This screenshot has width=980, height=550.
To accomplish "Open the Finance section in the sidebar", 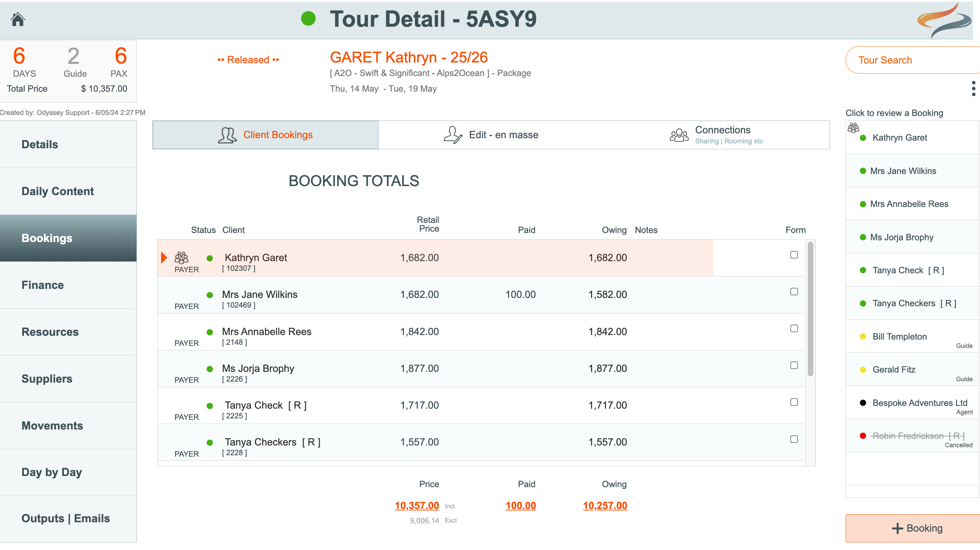I will pyautogui.click(x=43, y=285).
